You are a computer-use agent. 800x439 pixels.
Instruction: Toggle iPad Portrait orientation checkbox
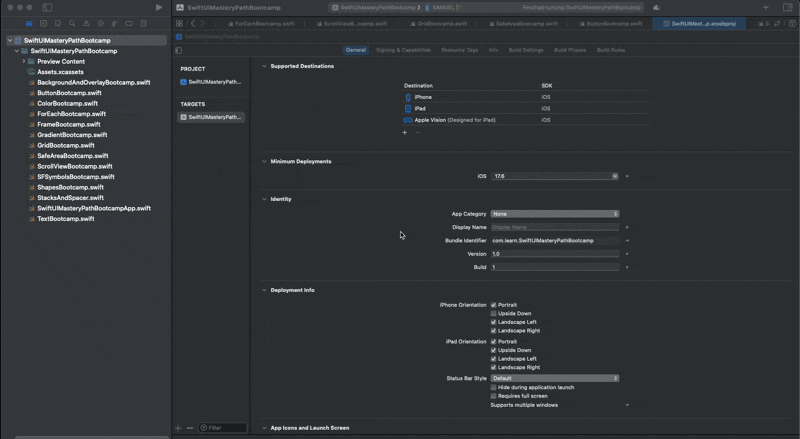tap(493, 342)
